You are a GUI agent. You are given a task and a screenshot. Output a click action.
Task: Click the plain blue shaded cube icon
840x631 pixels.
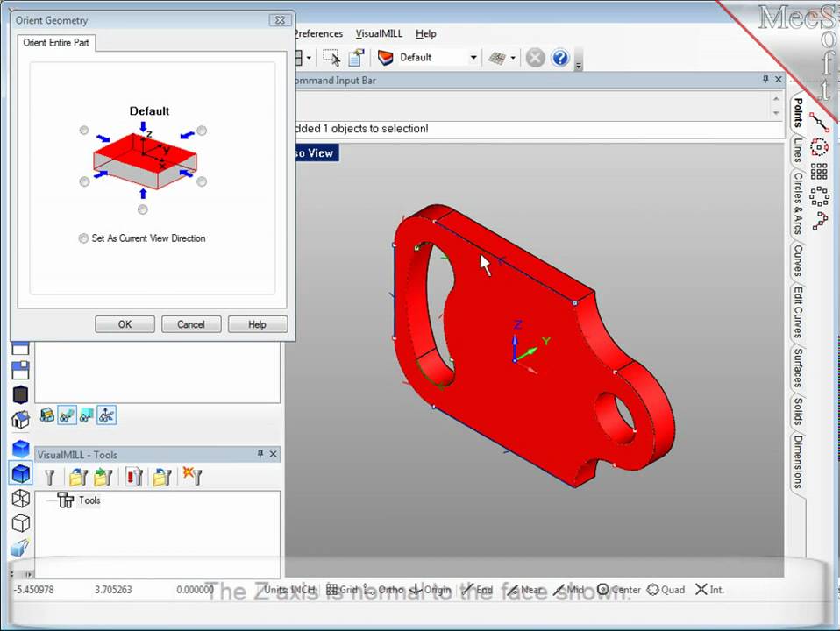(x=20, y=449)
